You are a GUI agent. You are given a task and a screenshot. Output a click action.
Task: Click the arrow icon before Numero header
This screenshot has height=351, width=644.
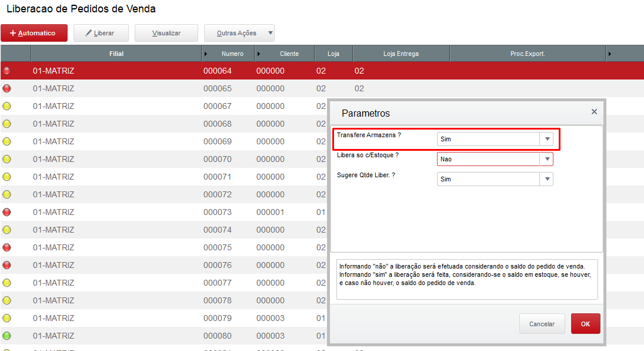pos(206,54)
